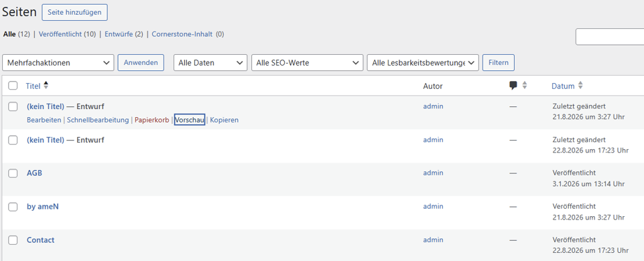Screen dimensions: 644x261
Task: Select the by ameN page checkbox
Action: click(x=13, y=207)
